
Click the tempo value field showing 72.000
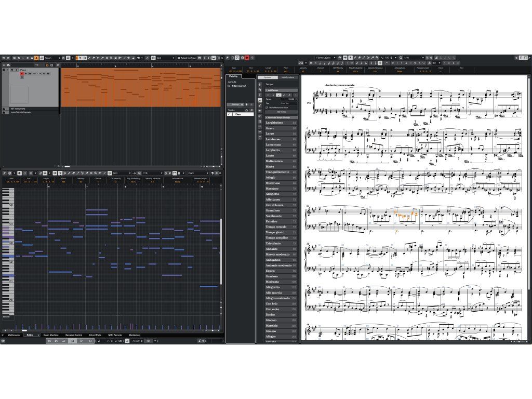pyautogui.click(x=135, y=341)
